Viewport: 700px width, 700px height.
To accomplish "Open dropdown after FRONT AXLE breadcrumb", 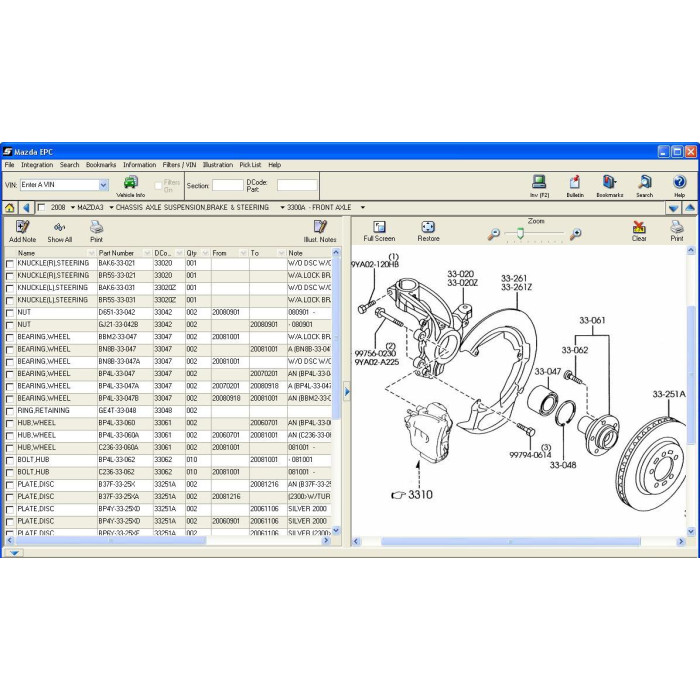I will pyautogui.click(x=362, y=208).
